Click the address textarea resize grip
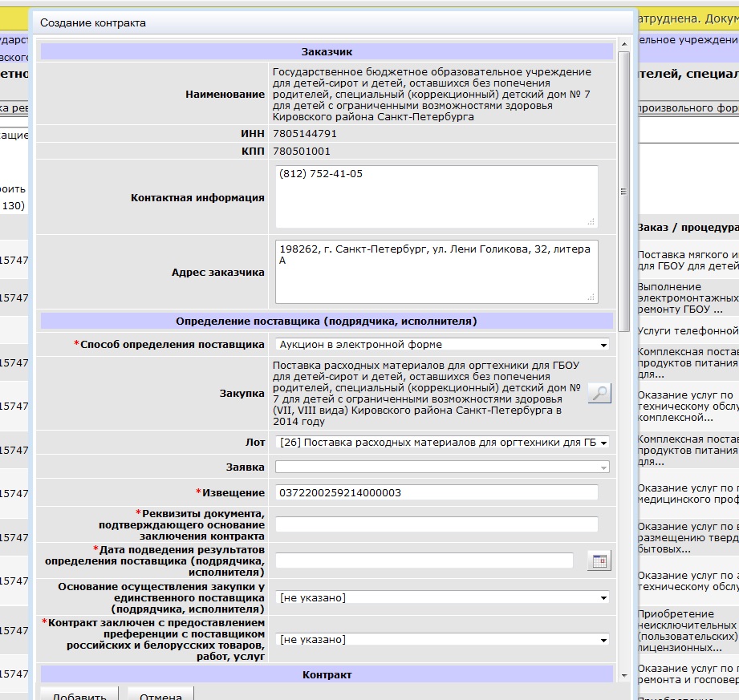 (x=591, y=297)
